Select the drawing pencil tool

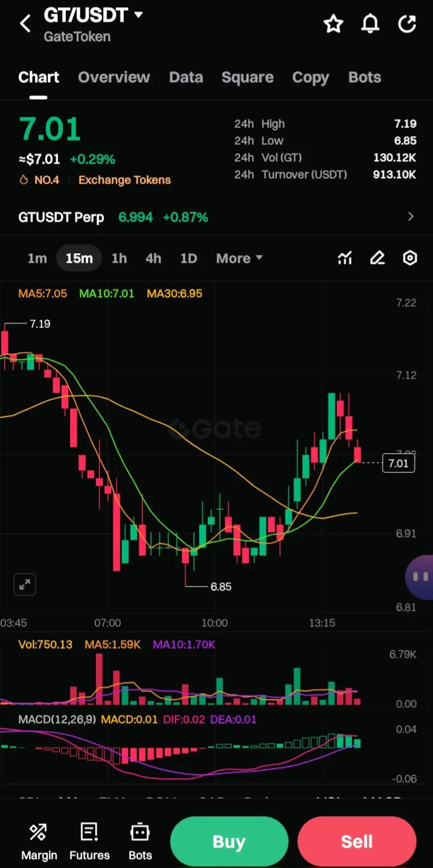377,259
